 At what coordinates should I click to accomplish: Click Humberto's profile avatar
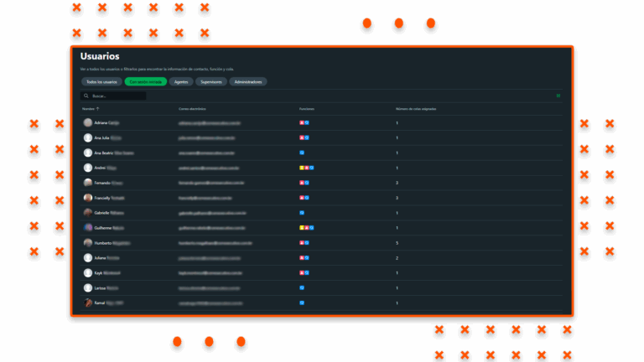(x=88, y=243)
